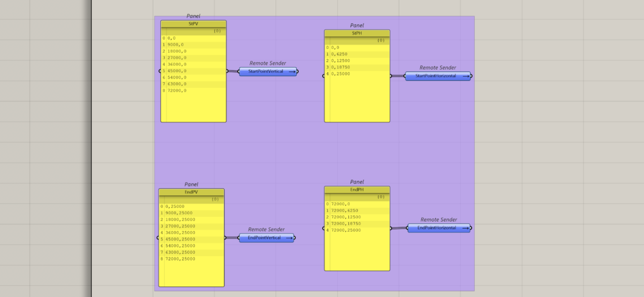This screenshot has height=297, width=644.
Task: Select the EndPointVertical remote sender component
Action: 263,238
